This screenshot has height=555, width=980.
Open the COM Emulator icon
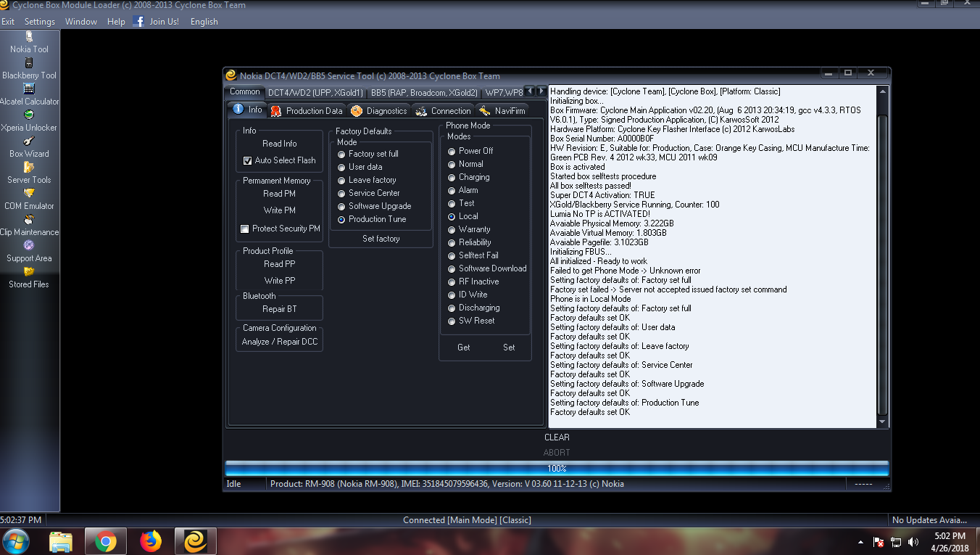[x=29, y=194]
